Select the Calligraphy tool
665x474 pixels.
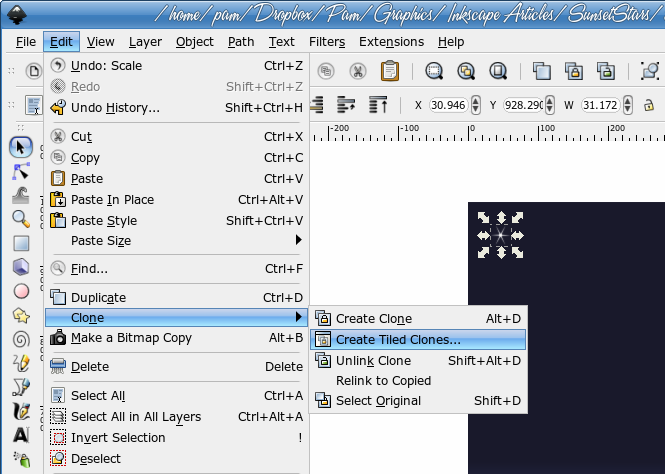(21, 411)
